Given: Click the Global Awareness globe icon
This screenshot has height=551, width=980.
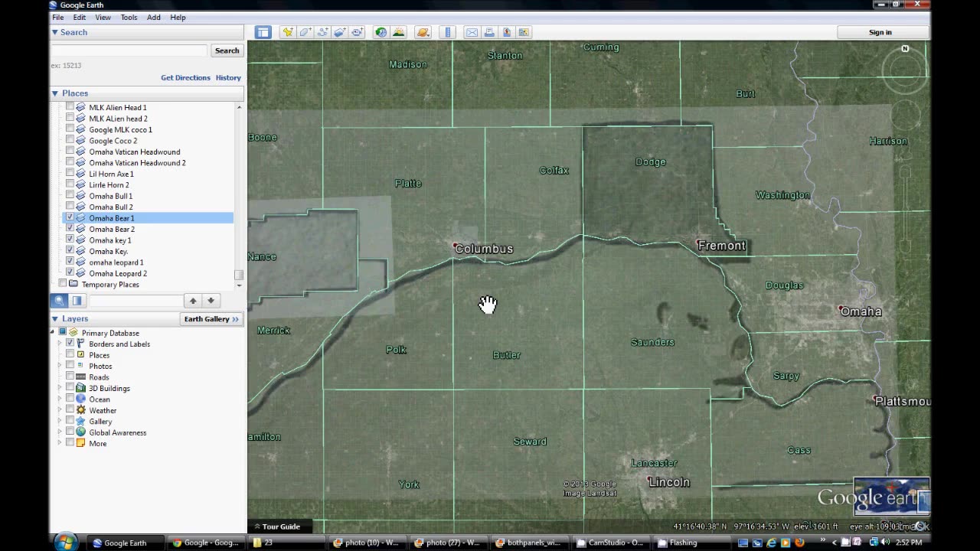Looking at the screenshot, I should [x=80, y=432].
